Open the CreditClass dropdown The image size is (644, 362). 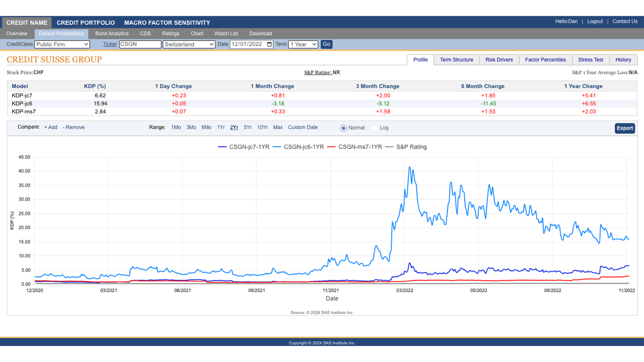62,44
